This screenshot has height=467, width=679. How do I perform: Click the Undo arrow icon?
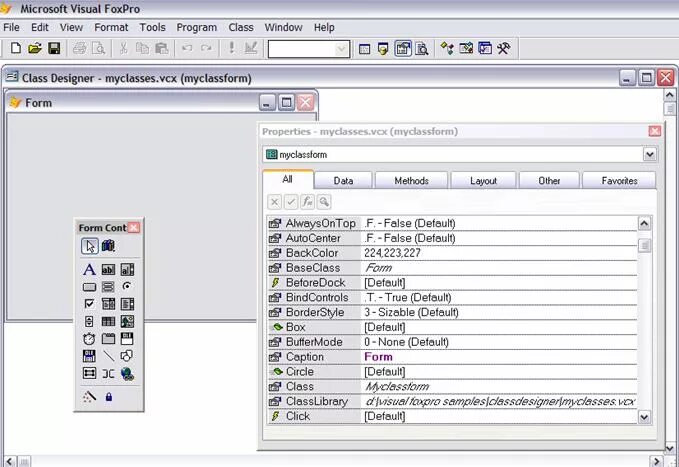pyautogui.click(x=187, y=48)
